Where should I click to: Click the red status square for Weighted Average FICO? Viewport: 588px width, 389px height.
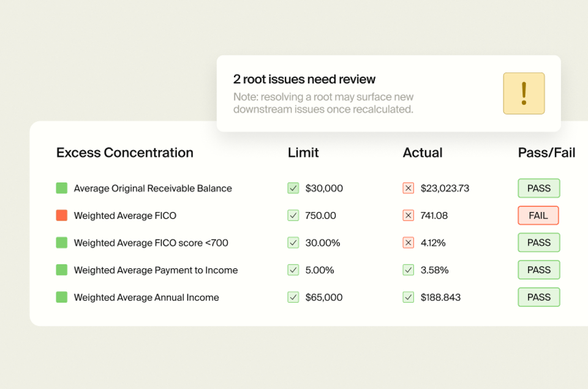coord(61,215)
